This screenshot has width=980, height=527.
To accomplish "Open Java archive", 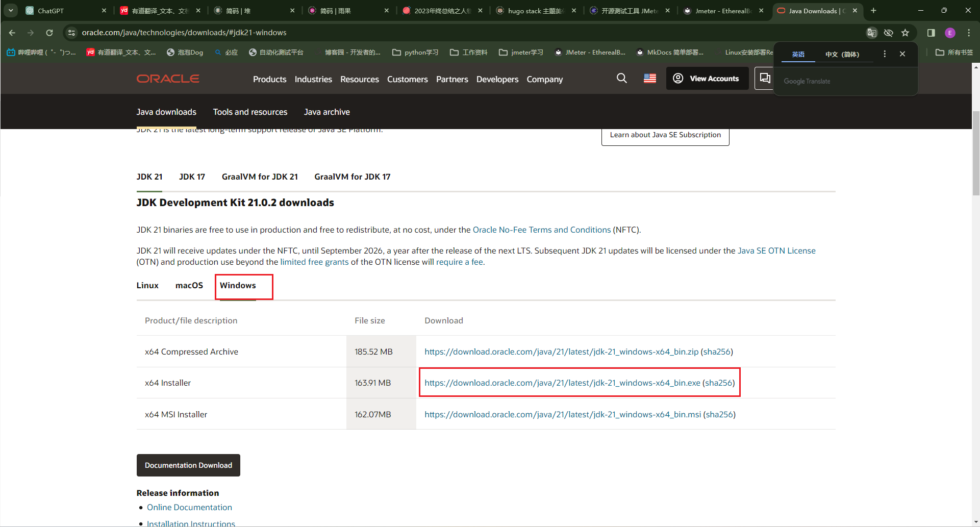I will 327,112.
